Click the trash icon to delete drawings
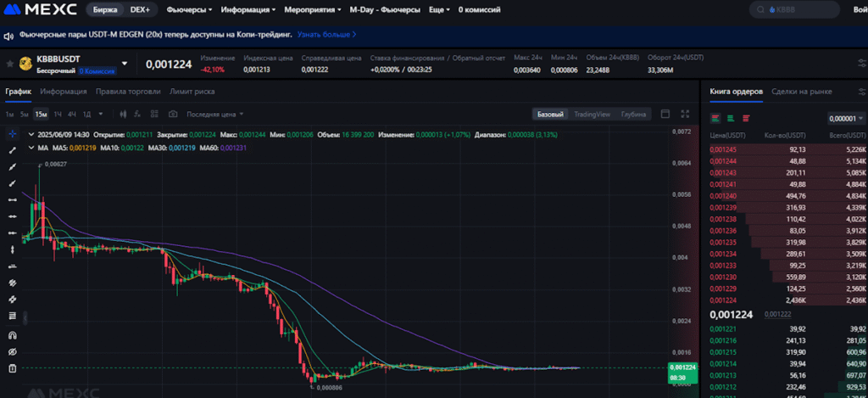Viewport: 868px width, 398px height. [12, 368]
